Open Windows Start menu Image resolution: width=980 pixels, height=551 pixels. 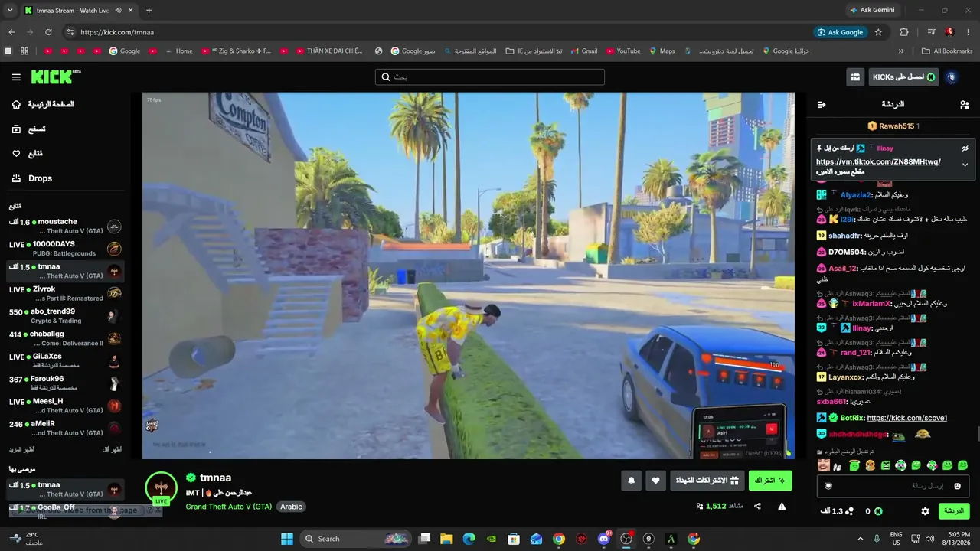coord(287,539)
